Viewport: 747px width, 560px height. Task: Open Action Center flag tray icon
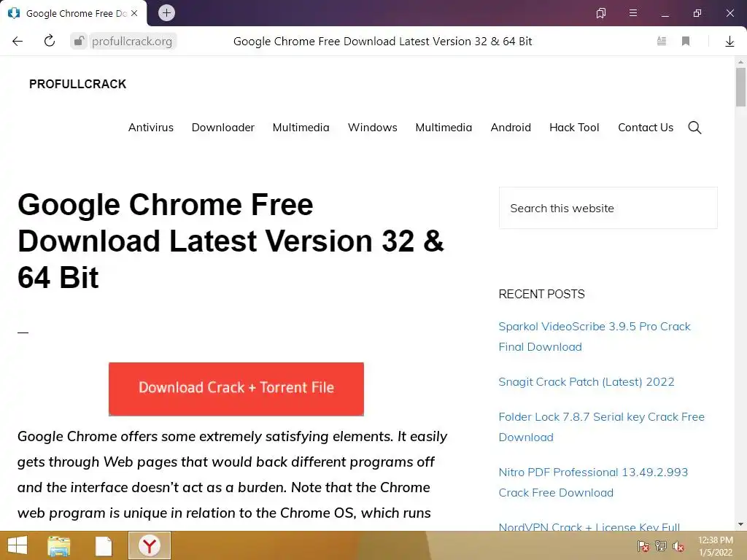[x=643, y=546]
